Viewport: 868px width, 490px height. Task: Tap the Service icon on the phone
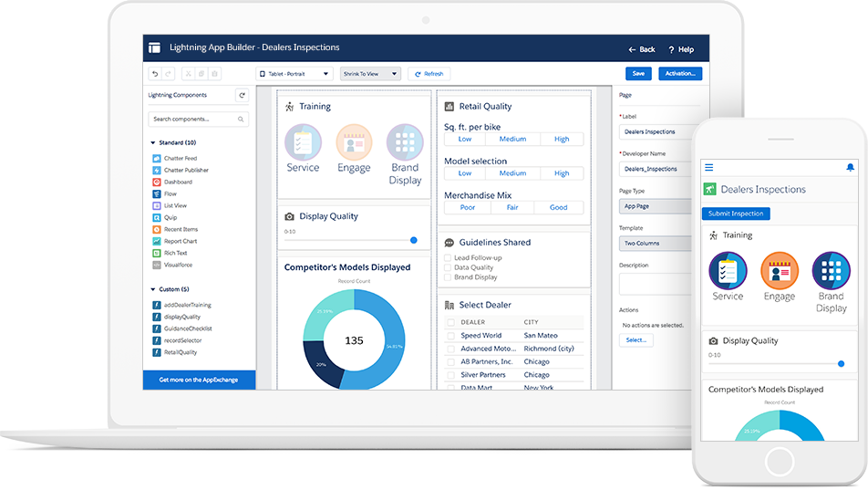tap(728, 270)
